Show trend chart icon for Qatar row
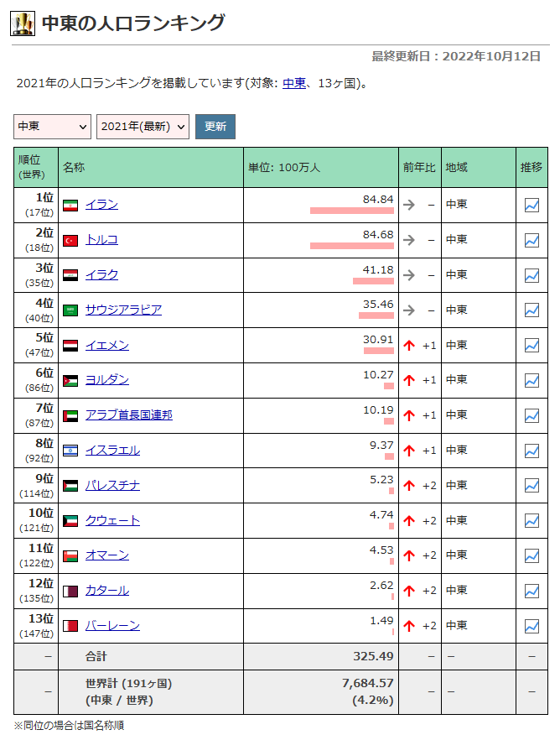 (531, 591)
